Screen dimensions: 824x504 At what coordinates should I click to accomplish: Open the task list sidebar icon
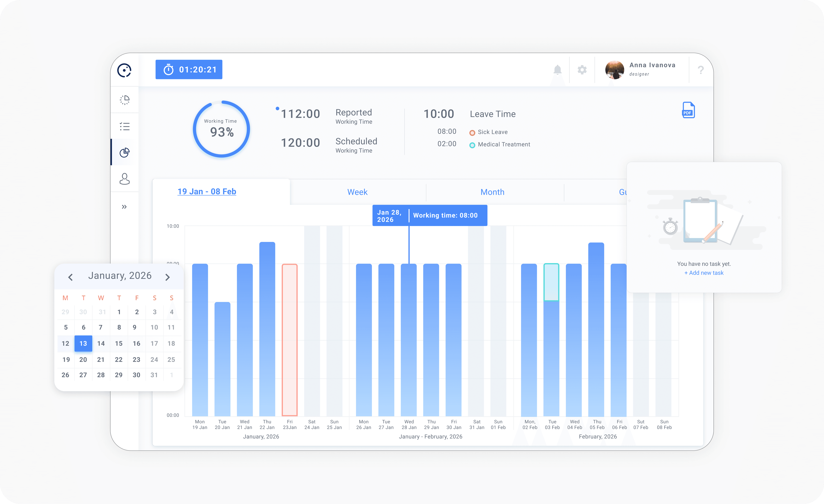(x=124, y=126)
